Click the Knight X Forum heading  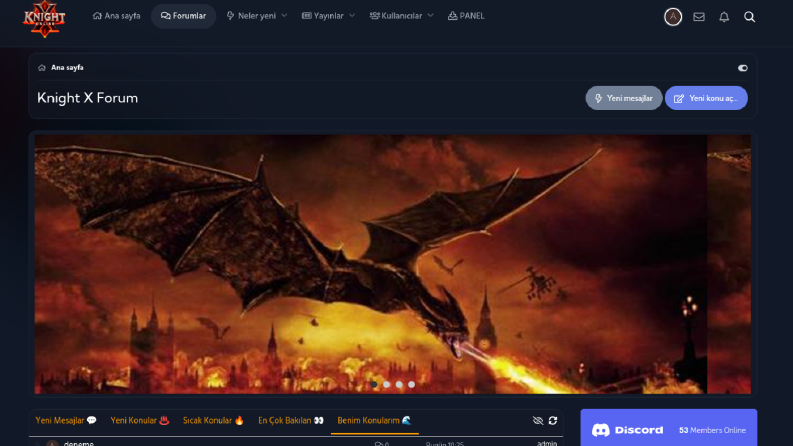(x=87, y=98)
